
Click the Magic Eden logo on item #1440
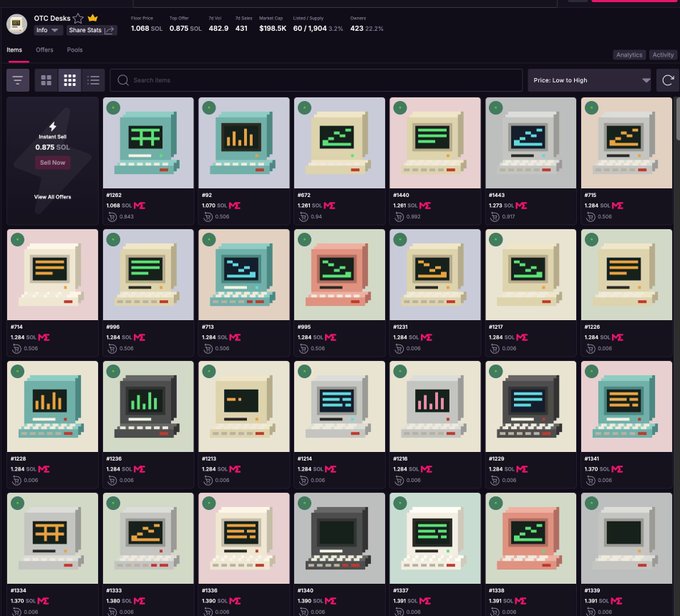(x=425, y=206)
